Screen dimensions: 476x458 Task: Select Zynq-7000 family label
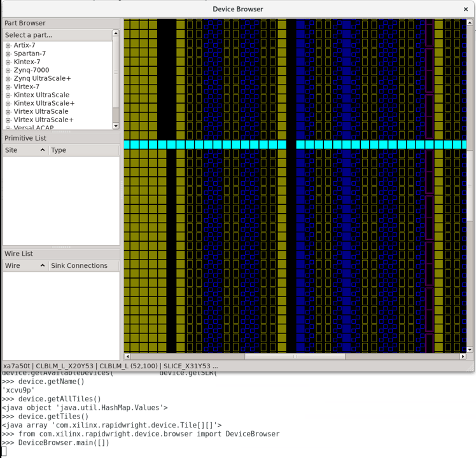click(x=31, y=70)
